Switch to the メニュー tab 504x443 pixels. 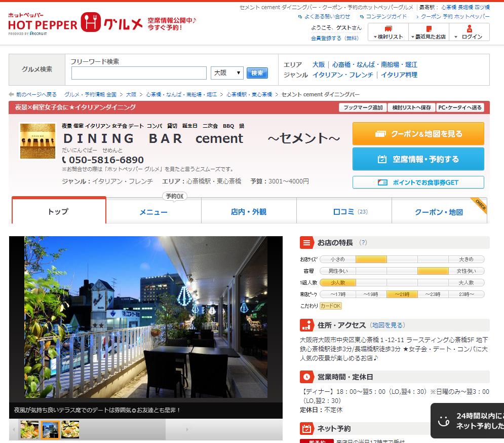(x=153, y=212)
